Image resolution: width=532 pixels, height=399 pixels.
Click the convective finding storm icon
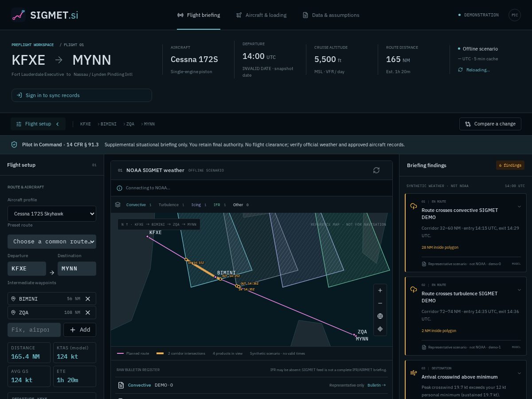point(414,206)
